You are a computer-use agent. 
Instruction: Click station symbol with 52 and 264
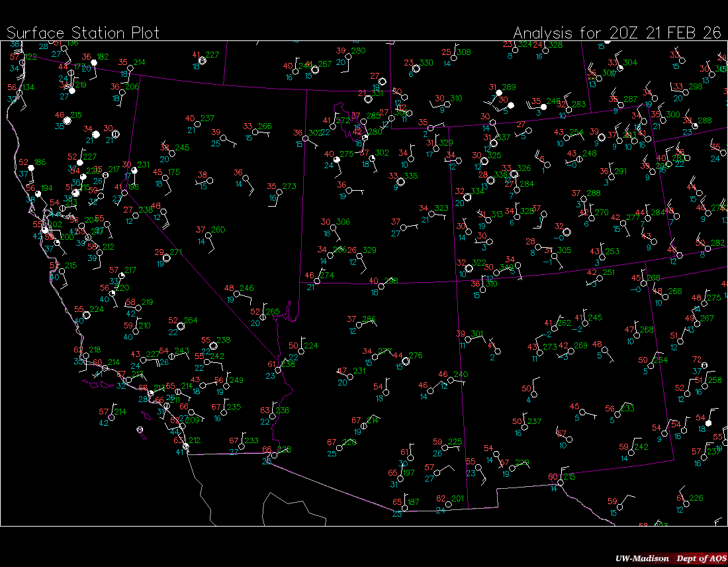pos(181,326)
